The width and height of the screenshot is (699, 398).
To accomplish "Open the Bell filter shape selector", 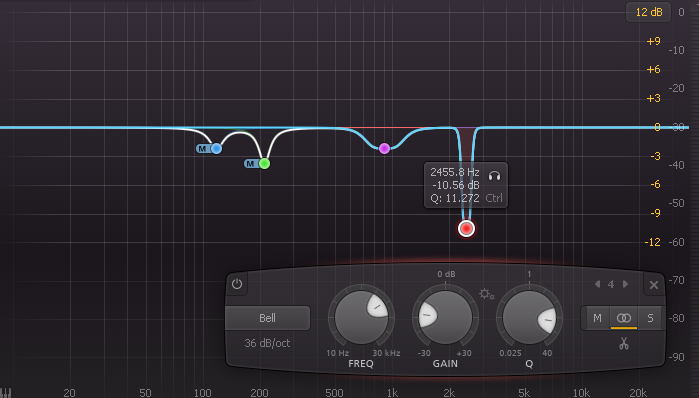I will pyautogui.click(x=267, y=318).
